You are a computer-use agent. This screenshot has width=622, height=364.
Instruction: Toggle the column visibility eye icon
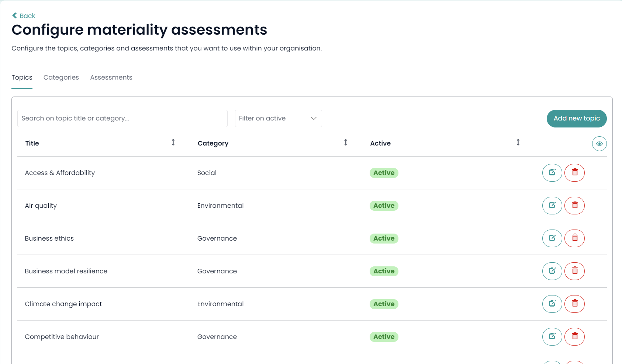click(x=599, y=144)
